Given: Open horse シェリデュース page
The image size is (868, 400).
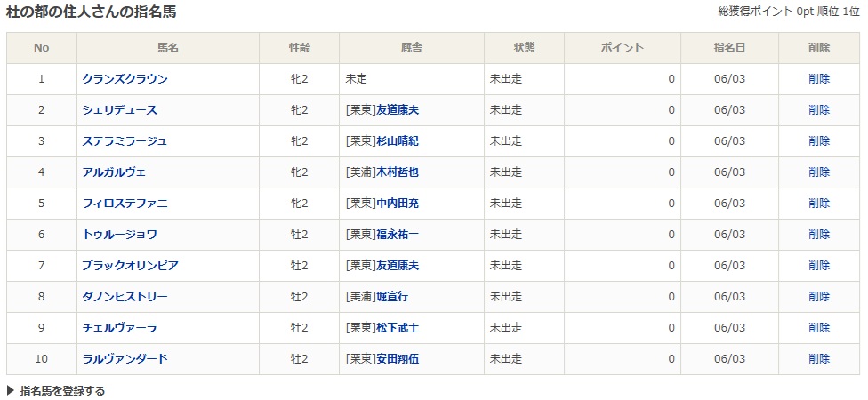Looking at the screenshot, I should [x=119, y=110].
